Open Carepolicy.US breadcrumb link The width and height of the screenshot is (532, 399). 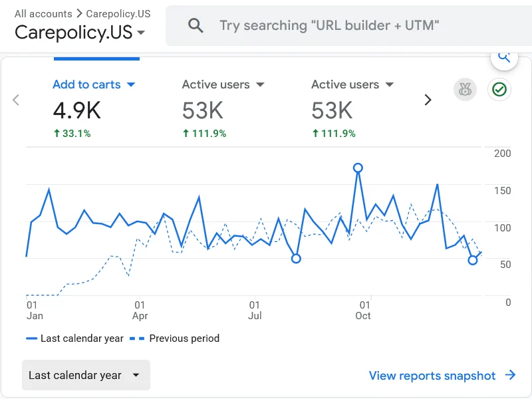118,13
